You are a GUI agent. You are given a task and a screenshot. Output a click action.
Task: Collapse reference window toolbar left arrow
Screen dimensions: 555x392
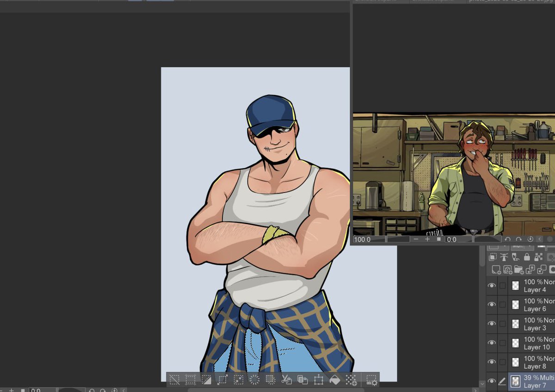coord(540,239)
